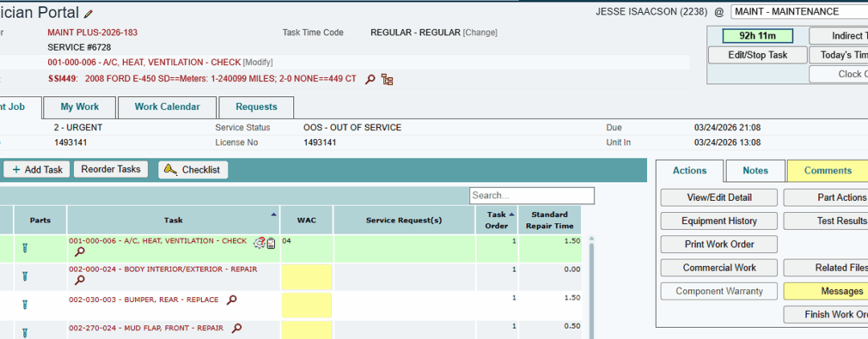The height and width of the screenshot is (339, 868).
Task: Click the Related Files button
Action: (x=826, y=268)
